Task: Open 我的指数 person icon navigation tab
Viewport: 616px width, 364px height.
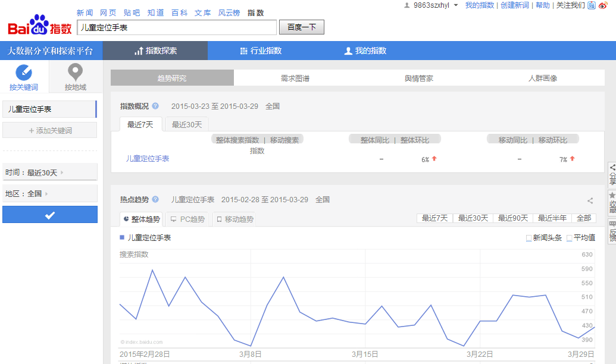Action: point(365,51)
